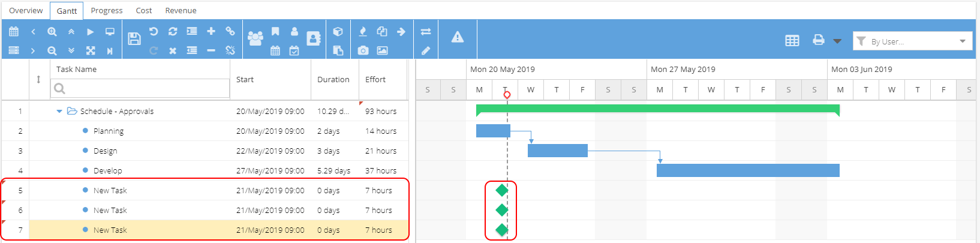Open the By User filter dropdown

tap(912, 41)
